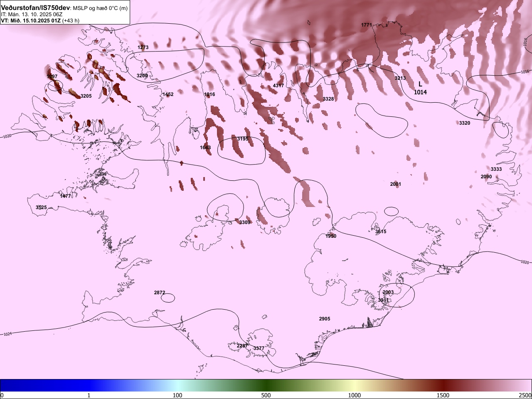The image size is (532, 399).
Task: Click the 3320 height label
Action: pyautogui.click(x=465, y=123)
